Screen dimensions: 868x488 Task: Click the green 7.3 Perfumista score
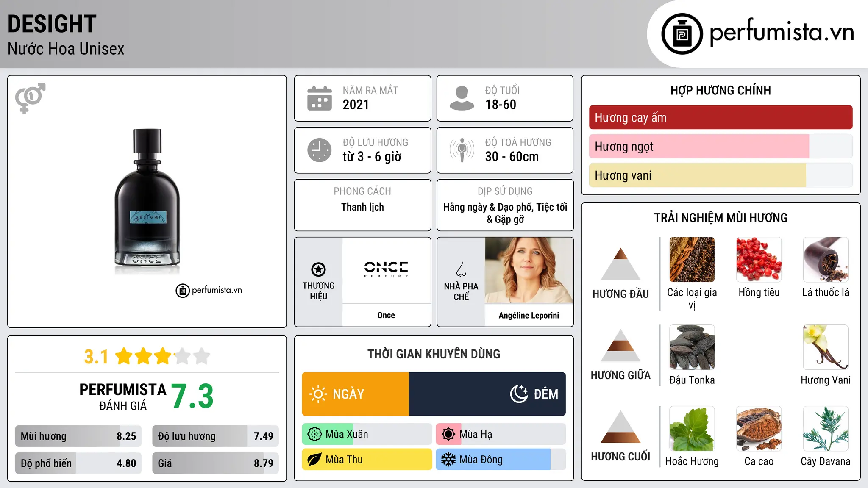[x=192, y=396]
